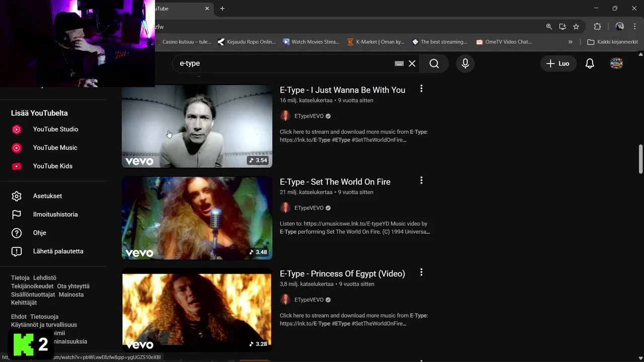Image resolution: width=644 pixels, height=362 pixels.
Task: Open account avatar menu
Action: (616, 63)
